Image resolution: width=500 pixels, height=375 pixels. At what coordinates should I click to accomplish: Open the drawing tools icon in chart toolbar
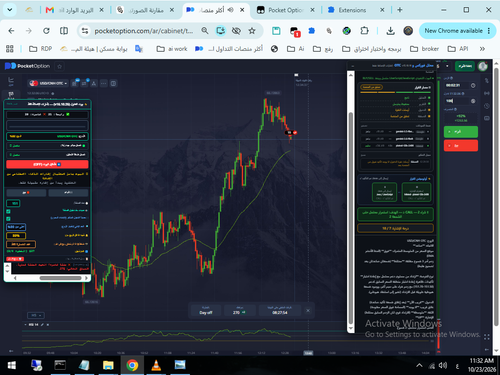click(94, 83)
